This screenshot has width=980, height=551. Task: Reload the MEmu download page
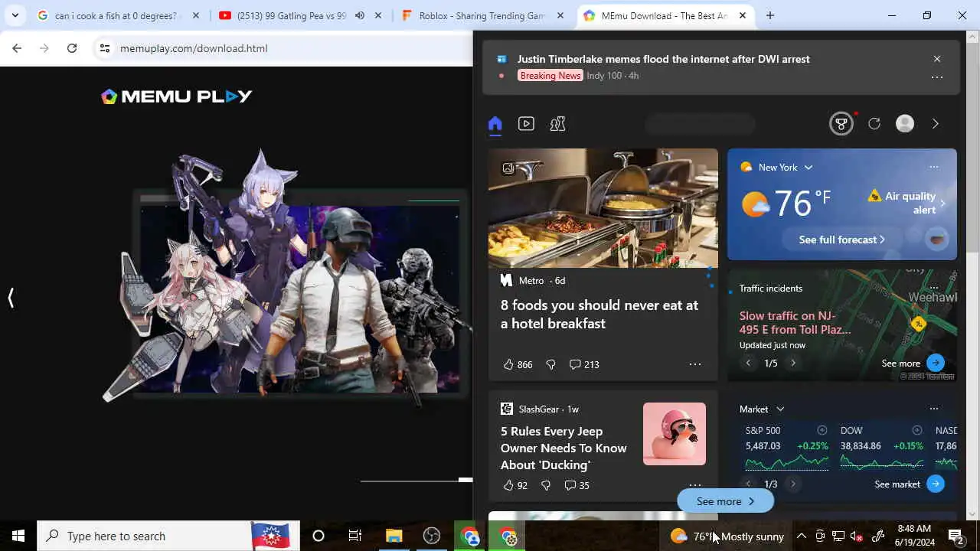72,48
